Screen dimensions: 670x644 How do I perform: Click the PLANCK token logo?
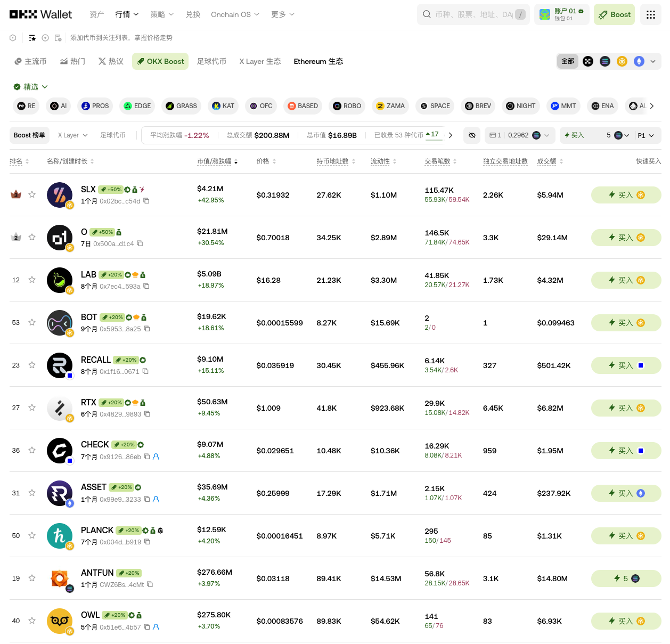click(60, 536)
